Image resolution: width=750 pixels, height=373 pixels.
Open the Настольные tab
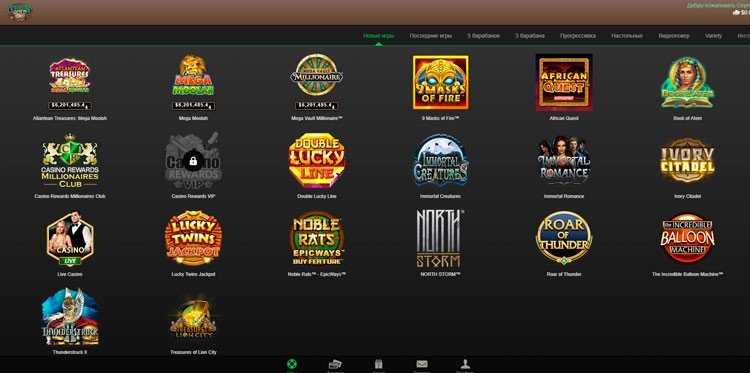click(627, 36)
